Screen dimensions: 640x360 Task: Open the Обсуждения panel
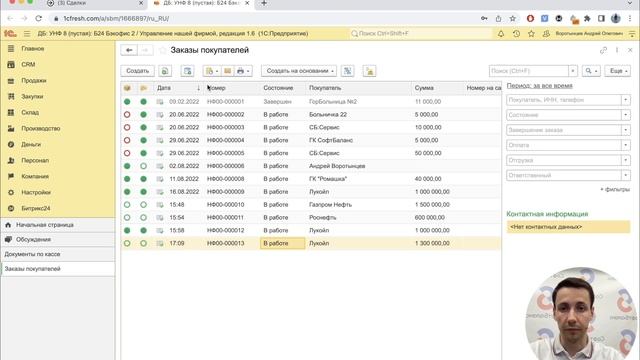(58, 240)
